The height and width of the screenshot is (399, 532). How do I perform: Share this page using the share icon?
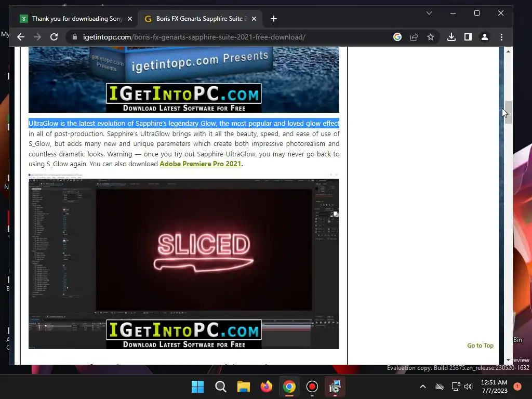tap(414, 37)
